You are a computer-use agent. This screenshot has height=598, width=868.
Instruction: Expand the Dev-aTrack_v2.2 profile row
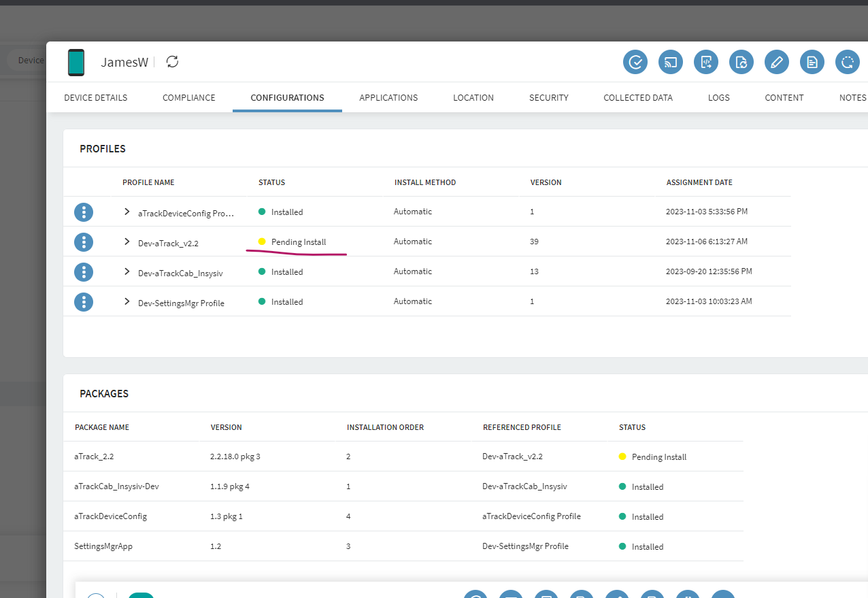pyautogui.click(x=127, y=242)
